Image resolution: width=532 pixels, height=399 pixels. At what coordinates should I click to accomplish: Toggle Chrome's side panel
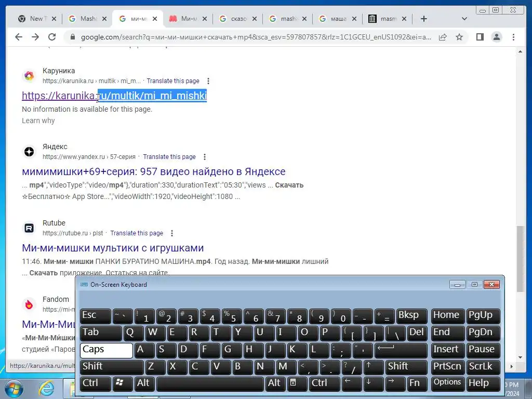tap(480, 37)
